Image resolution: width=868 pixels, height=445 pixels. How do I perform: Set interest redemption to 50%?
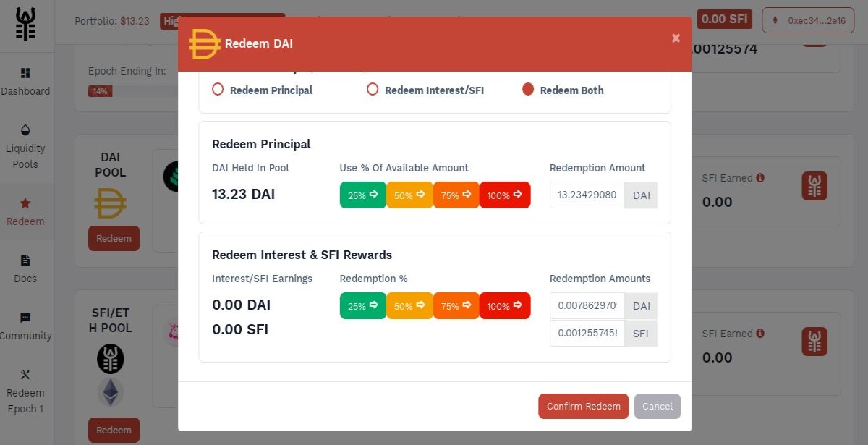click(x=409, y=305)
